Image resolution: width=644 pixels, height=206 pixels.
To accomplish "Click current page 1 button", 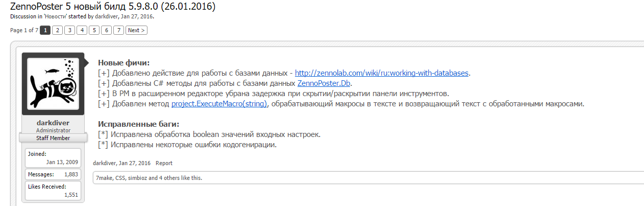I will [45, 30].
